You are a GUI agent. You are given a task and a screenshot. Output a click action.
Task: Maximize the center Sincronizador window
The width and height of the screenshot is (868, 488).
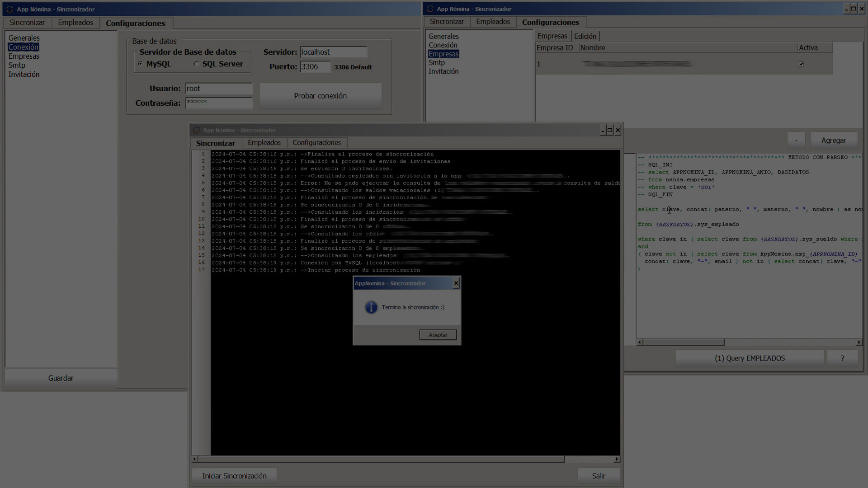click(x=609, y=130)
